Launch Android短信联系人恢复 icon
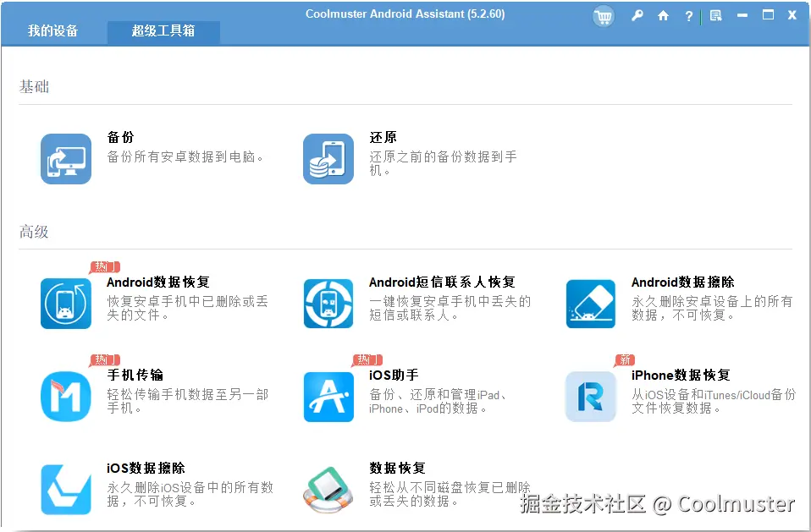The height and width of the screenshot is (532, 811). [328, 304]
